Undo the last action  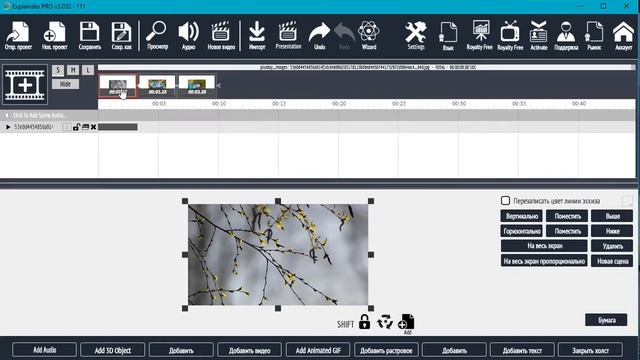(319, 36)
